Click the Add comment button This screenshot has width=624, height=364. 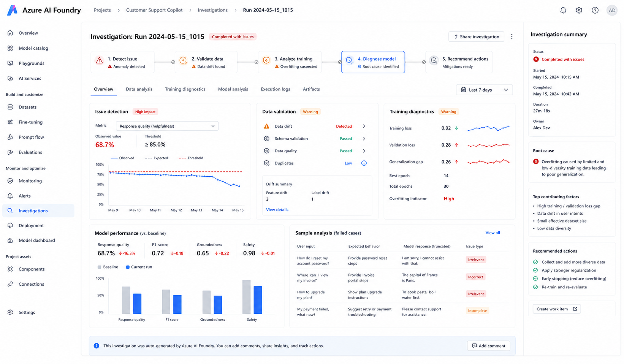pyautogui.click(x=489, y=346)
